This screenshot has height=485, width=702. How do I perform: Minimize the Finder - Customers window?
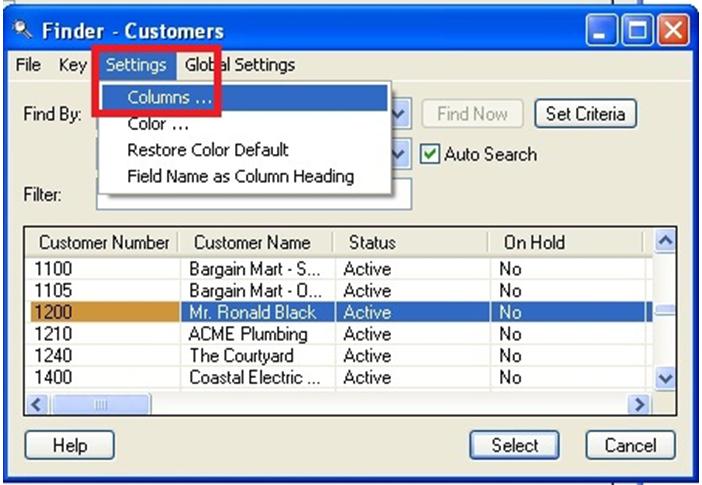602,30
